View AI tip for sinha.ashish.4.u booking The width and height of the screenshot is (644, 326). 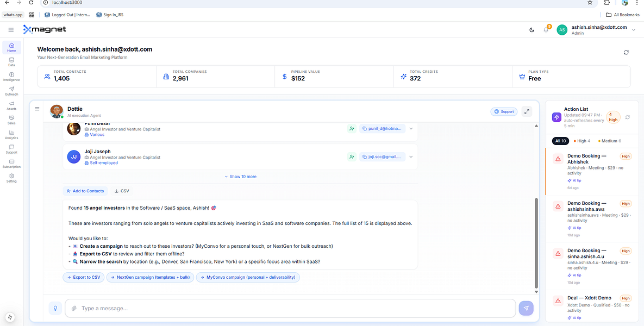[574, 275]
